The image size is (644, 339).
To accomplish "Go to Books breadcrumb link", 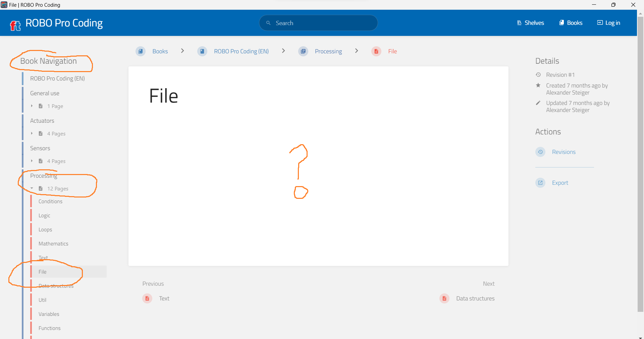I will click(x=160, y=51).
